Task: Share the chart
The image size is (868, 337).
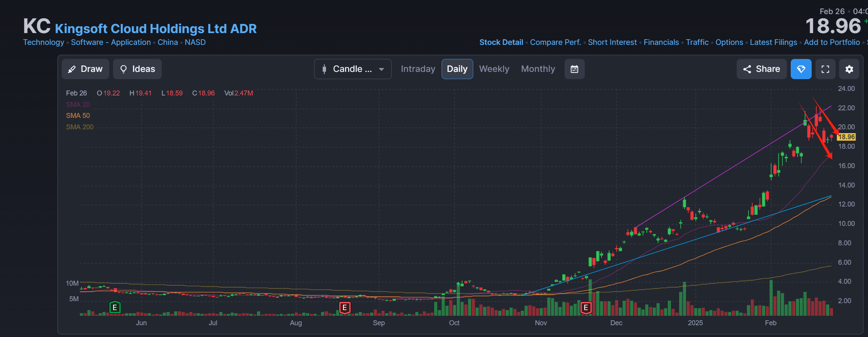Action: pos(761,69)
